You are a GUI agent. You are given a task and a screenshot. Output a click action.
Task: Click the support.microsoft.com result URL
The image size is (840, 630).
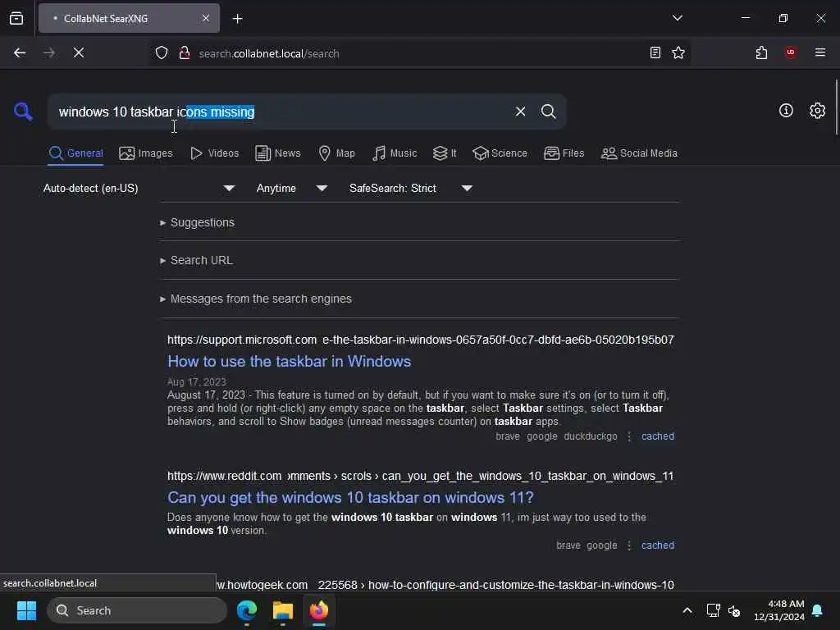coord(421,340)
